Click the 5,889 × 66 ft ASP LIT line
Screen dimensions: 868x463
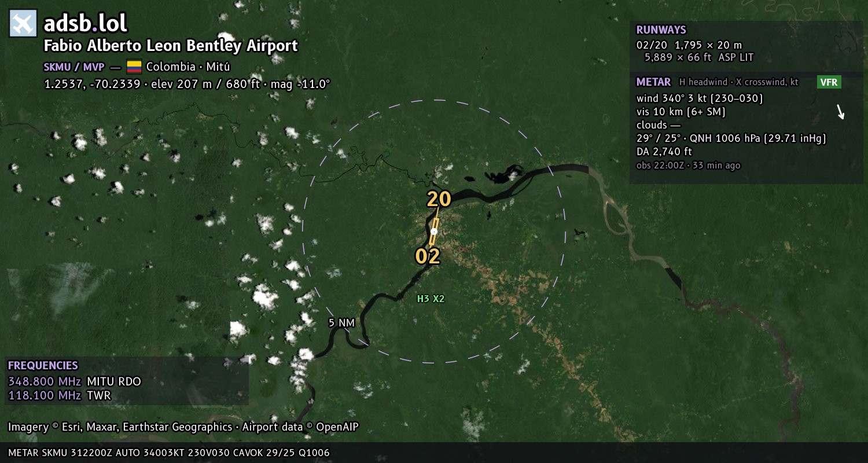click(x=699, y=57)
